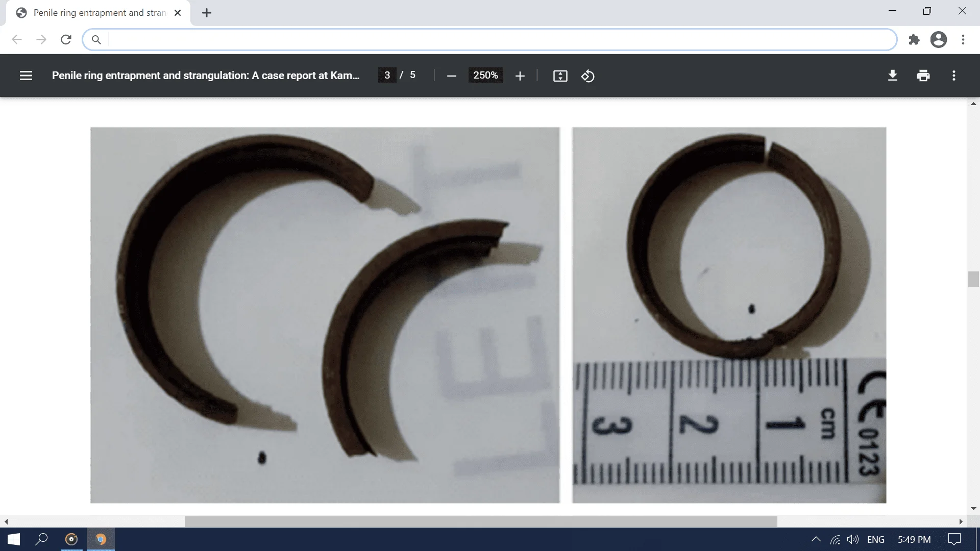This screenshot has width=980, height=551.
Task: Click the zoom in plus button
Action: [520, 76]
